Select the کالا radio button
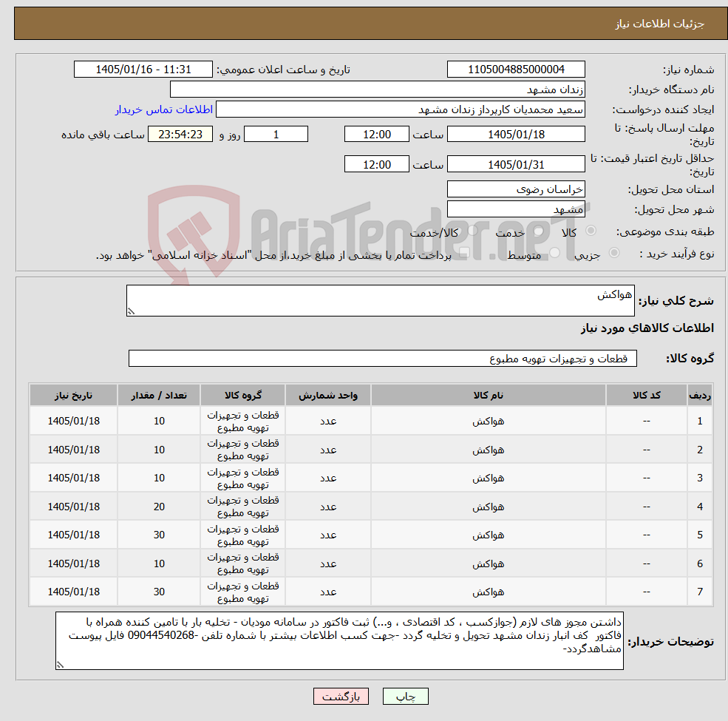 (x=591, y=231)
